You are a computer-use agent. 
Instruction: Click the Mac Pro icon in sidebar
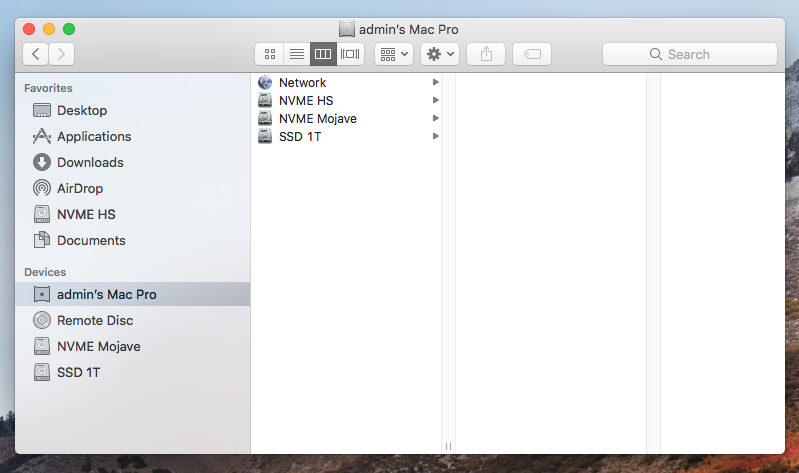pyautogui.click(x=42, y=295)
